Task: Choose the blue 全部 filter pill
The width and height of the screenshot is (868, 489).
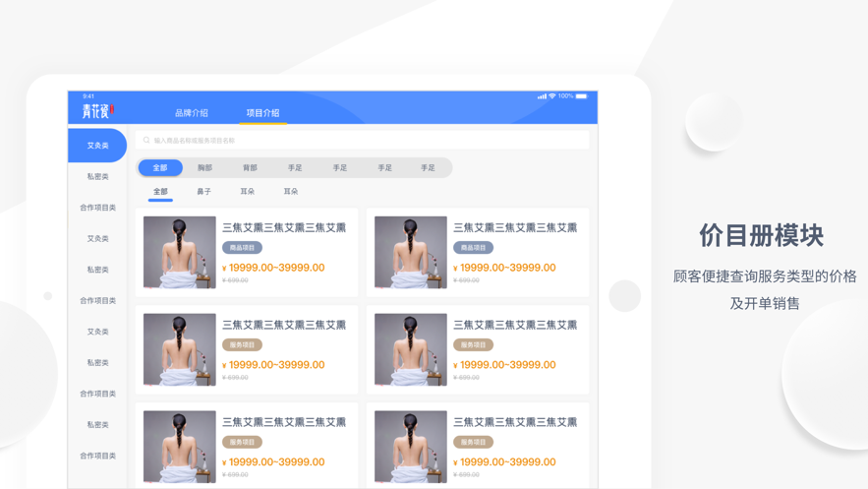Action: tap(160, 168)
